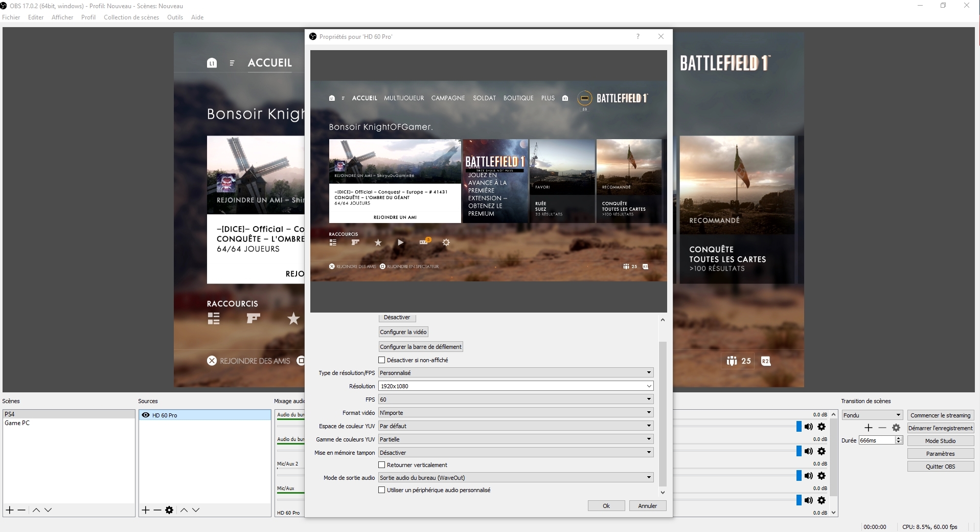Click the Durée field showing 666ms

[x=877, y=440]
